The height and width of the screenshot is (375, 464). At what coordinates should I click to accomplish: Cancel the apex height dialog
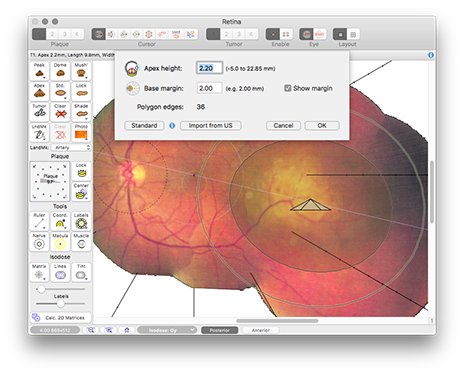[283, 126]
